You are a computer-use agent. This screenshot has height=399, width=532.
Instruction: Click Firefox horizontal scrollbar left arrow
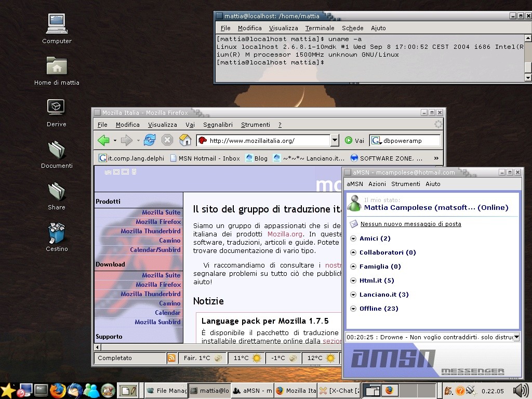98,347
